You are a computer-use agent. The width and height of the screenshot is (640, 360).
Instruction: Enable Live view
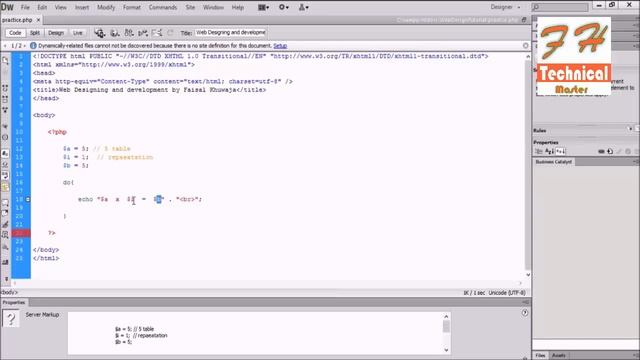coord(78,33)
